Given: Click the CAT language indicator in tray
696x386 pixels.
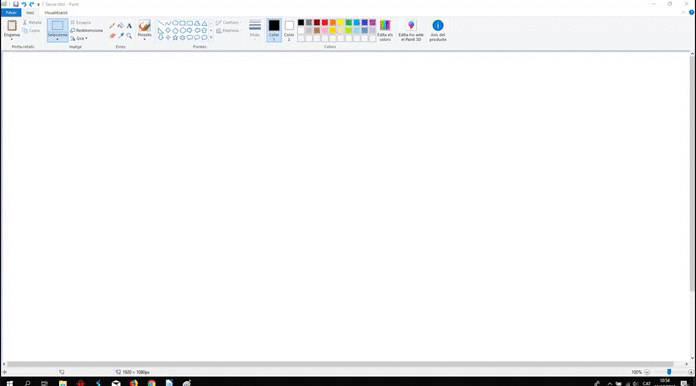Looking at the screenshot, I should (646, 383).
